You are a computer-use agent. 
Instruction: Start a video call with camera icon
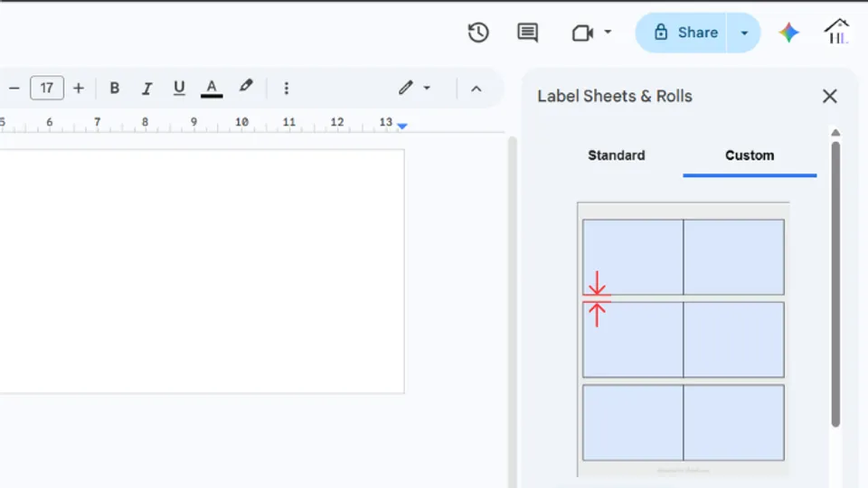click(x=582, y=33)
